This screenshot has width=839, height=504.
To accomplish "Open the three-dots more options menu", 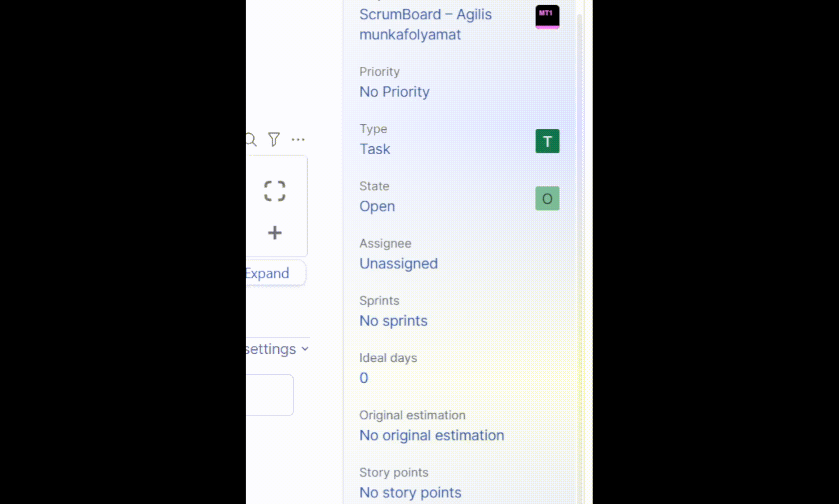I will click(x=298, y=140).
